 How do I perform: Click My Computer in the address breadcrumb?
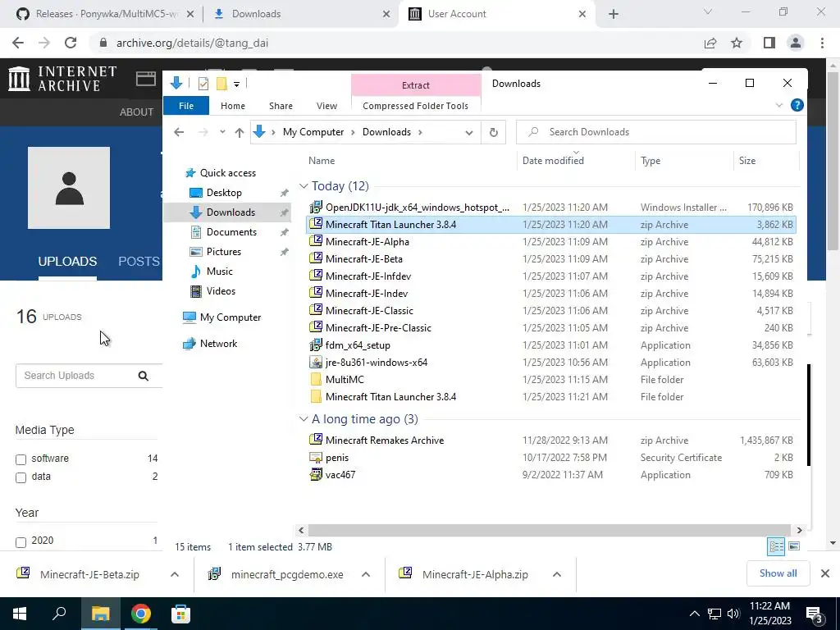point(313,132)
